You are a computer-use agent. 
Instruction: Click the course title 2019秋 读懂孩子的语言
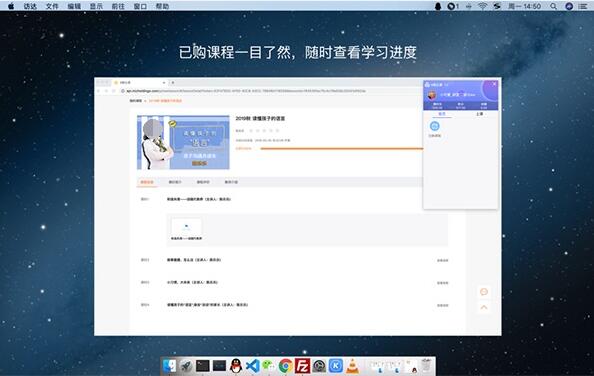(260, 119)
